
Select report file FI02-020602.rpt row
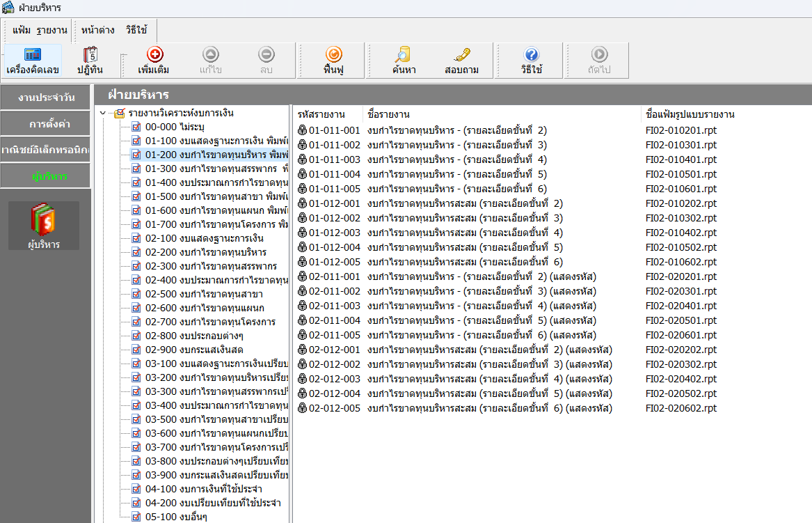point(680,408)
